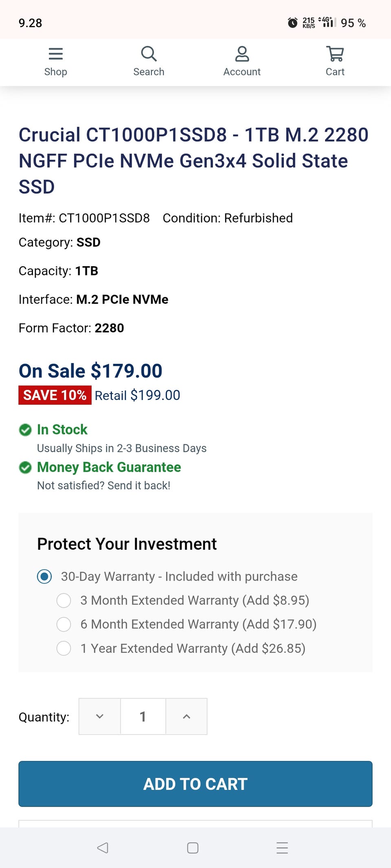391x868 pixels.
Task: Tap the Android back navigation arrow
Action: coord(103,848)
